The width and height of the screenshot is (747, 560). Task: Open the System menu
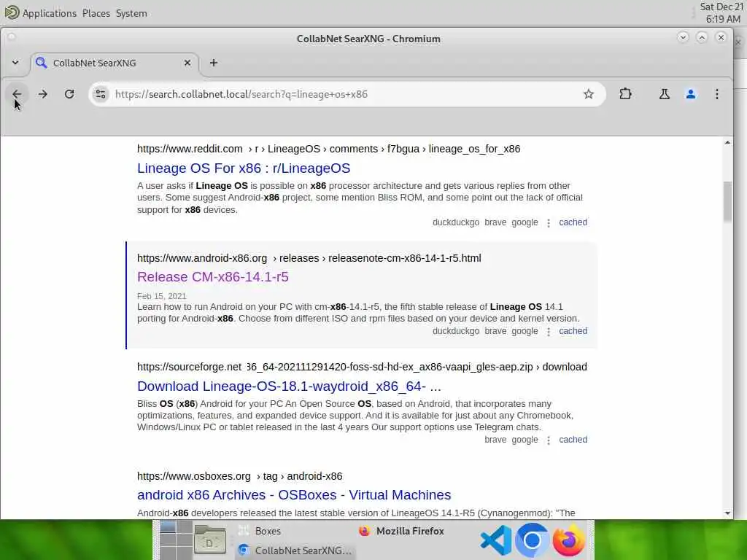131,13
